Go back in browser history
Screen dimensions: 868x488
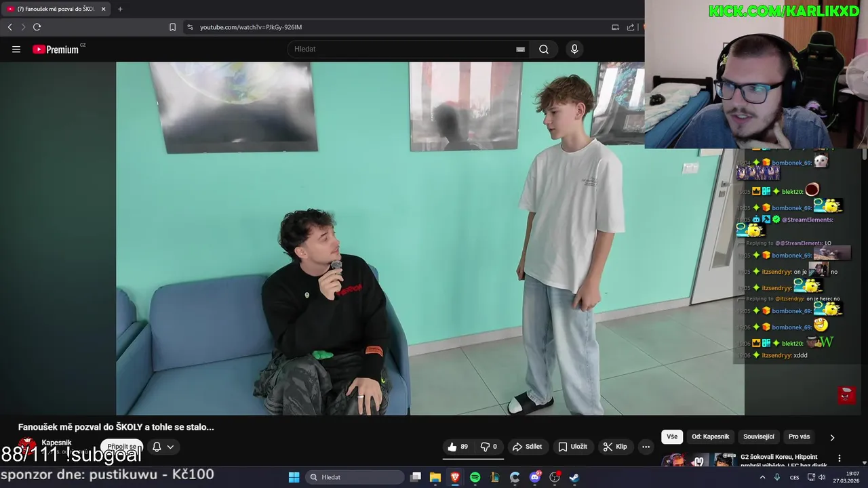pos(9,27)
